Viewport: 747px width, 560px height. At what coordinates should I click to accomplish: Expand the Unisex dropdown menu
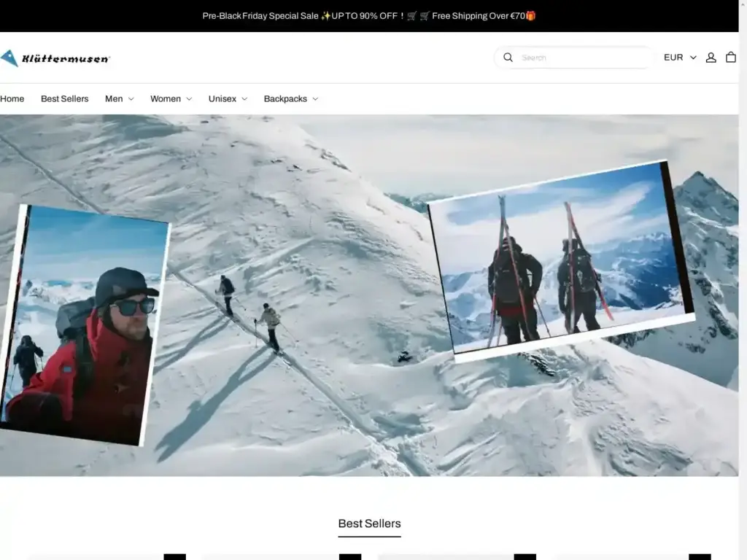[x=227, y=98]
